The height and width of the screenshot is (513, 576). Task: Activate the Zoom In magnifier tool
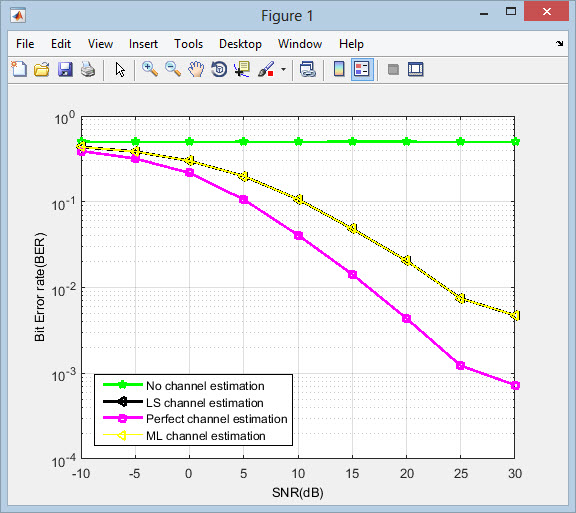(150, 69)
